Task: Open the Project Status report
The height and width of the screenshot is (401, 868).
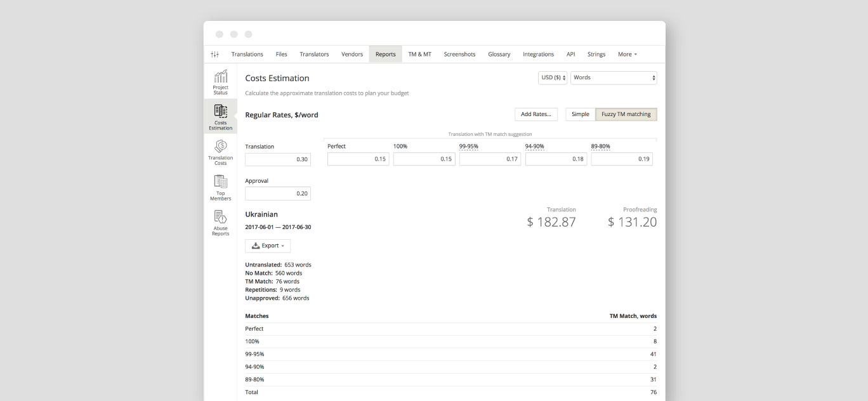Action: click(x=220, y=82)
